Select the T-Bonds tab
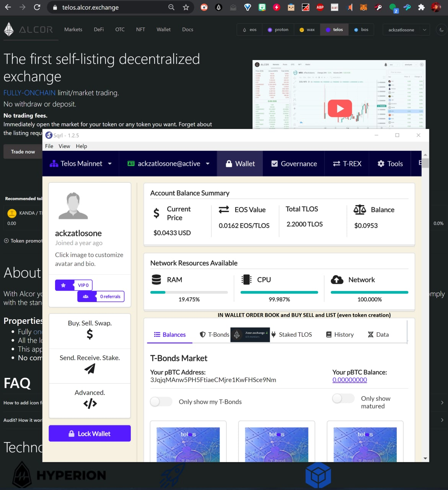Viewport: 448px width, 490px height. pyautogui.click(x=214, y=335)
